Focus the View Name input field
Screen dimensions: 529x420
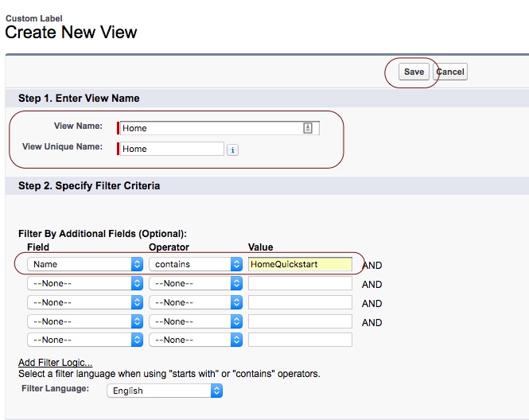tap(220, 128)
